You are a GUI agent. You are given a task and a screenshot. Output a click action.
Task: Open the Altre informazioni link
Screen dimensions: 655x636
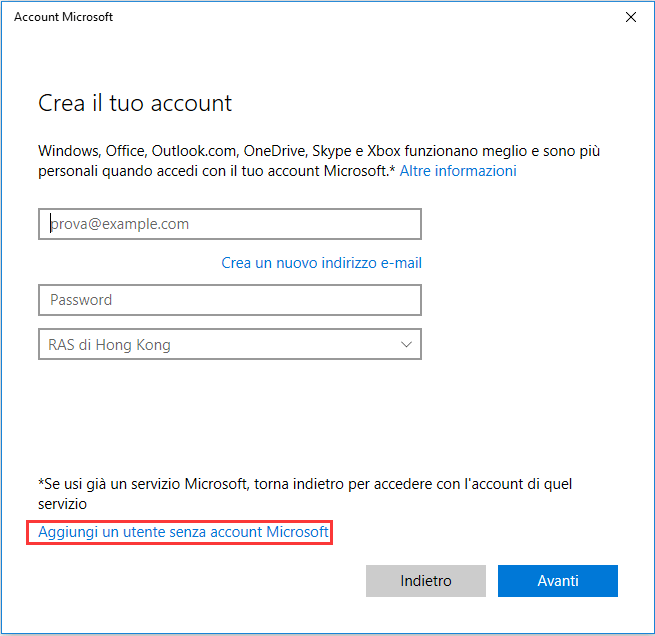(x=458, y=171)
